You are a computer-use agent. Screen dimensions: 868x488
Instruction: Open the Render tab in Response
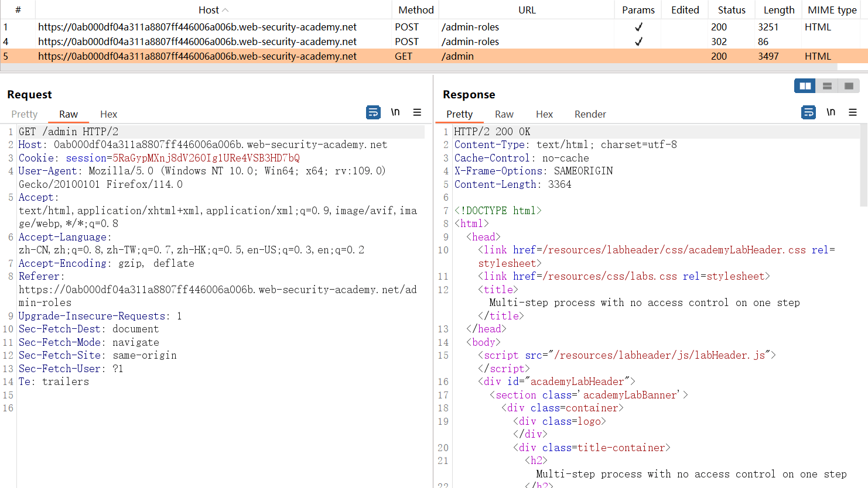pos(590,114)
